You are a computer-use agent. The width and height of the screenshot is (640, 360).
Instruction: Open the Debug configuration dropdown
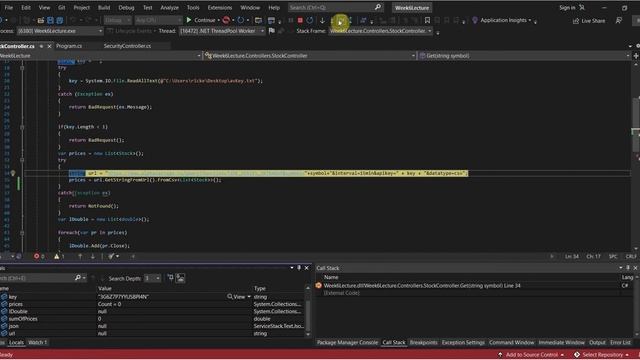coord(117,20)
